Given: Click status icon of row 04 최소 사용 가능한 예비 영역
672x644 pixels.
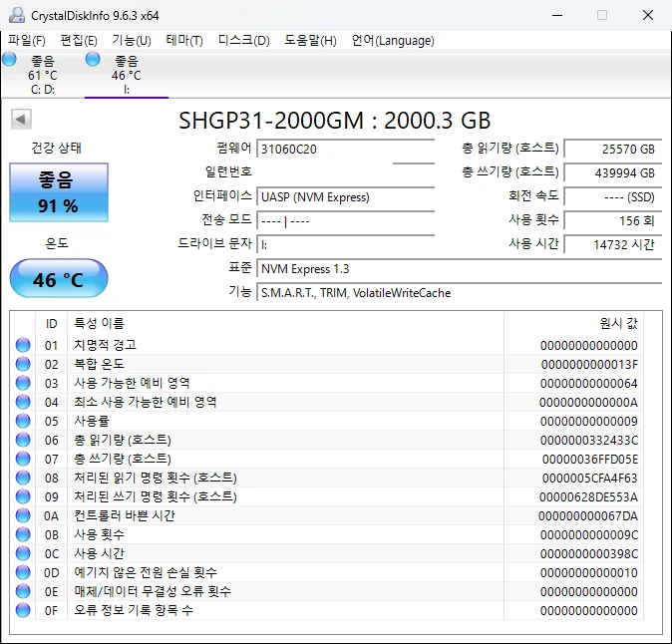Looking at the screenshot, I should tap(23, 402).
